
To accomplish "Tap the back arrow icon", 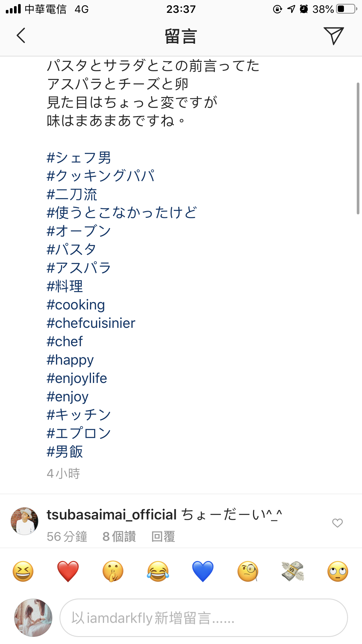I will 21,36.
